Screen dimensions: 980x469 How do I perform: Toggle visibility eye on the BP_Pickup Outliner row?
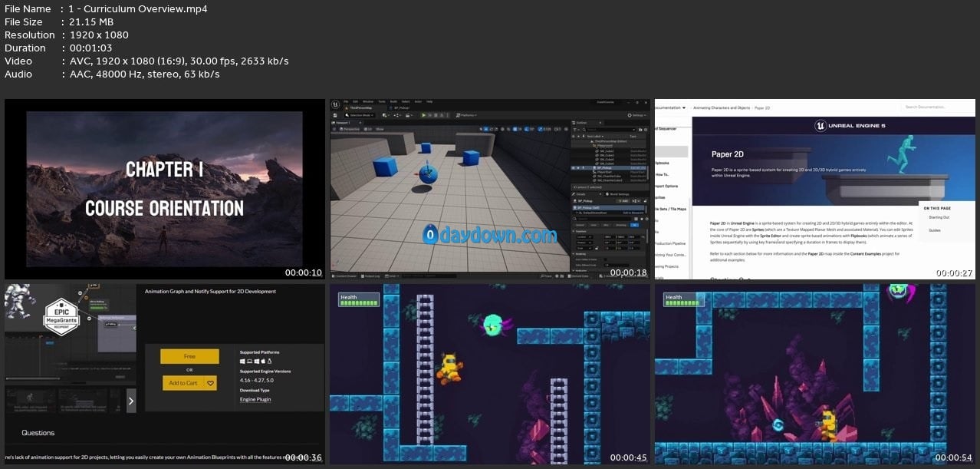tap(574, 168)
